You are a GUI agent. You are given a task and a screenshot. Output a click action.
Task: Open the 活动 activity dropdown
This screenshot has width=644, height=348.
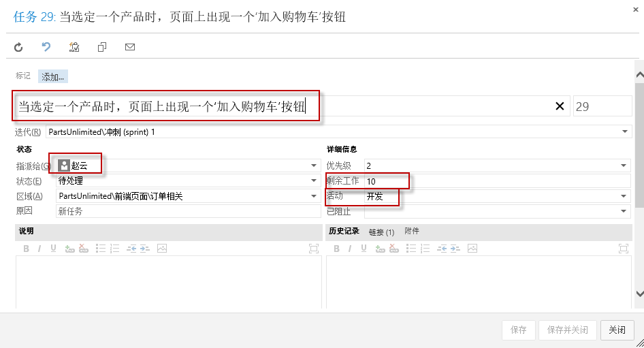[x=624, y=196]
